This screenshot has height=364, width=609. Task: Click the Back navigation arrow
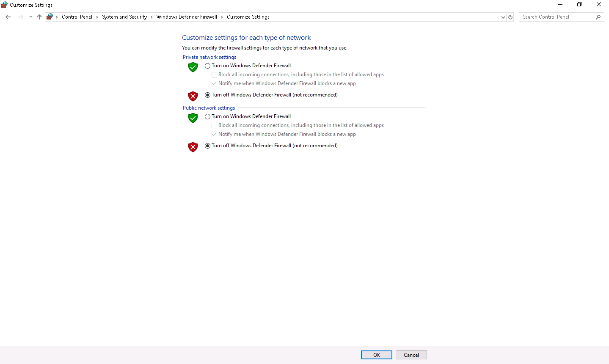coord(8,17)
